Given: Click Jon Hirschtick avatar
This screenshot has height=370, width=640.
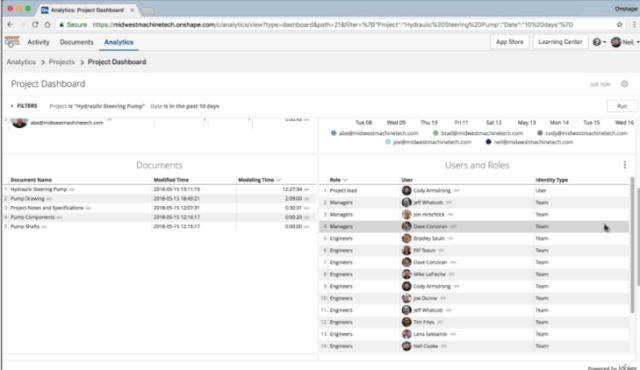Looking at the screenshot, I should [x=407, y=214].
